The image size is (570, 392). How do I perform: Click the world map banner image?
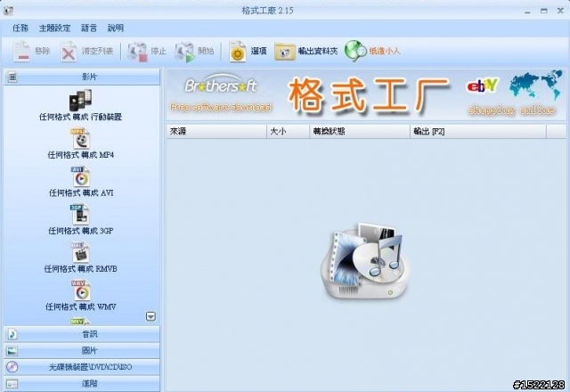pos(535,86)
